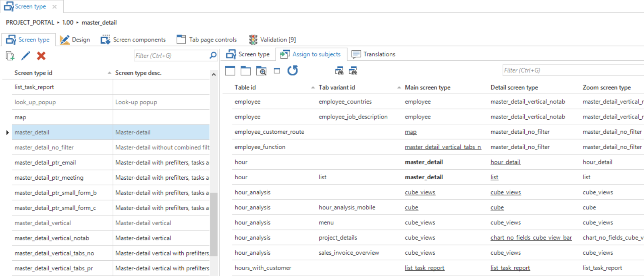The image size is (644, 276).
Task: Sort by Screen type id column
Action: click(x=33, y=73)
